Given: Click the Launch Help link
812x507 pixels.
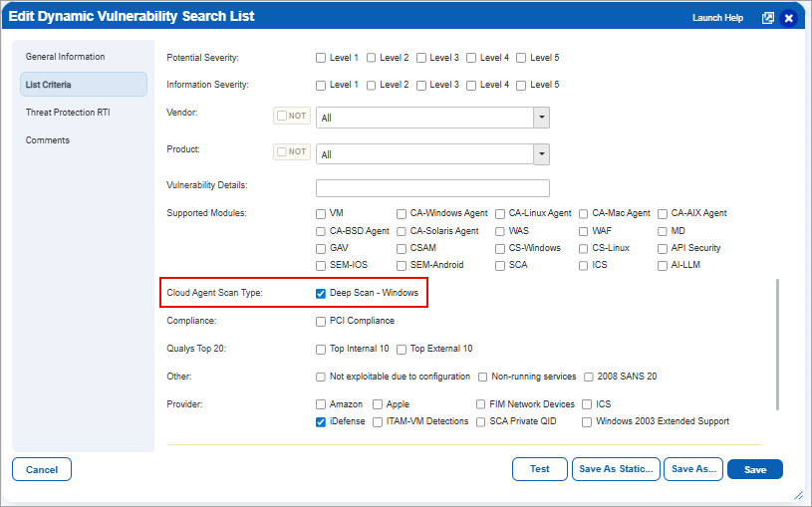Looking at the screenshot, I should click(717, 18).
